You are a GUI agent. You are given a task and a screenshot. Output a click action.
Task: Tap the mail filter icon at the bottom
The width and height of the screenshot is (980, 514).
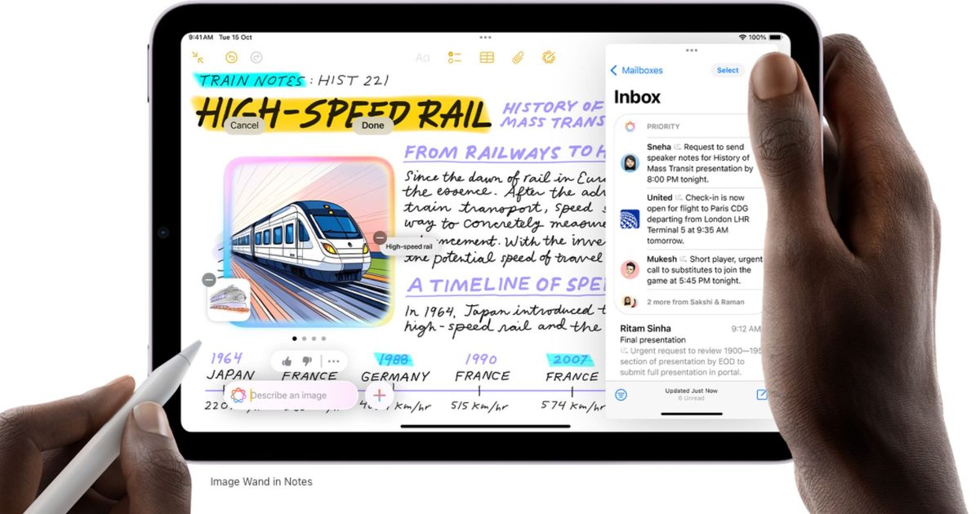(x=621, y=395)
